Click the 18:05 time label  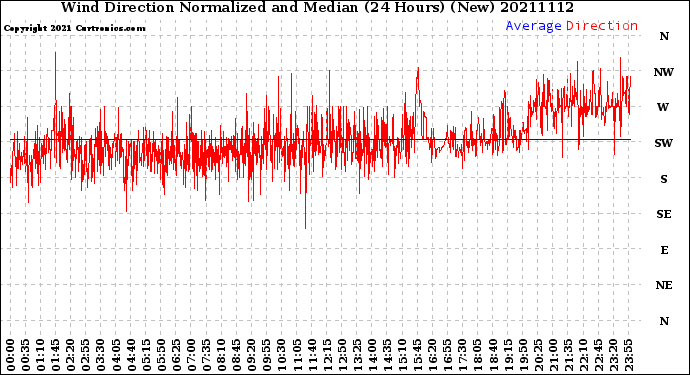478,355
